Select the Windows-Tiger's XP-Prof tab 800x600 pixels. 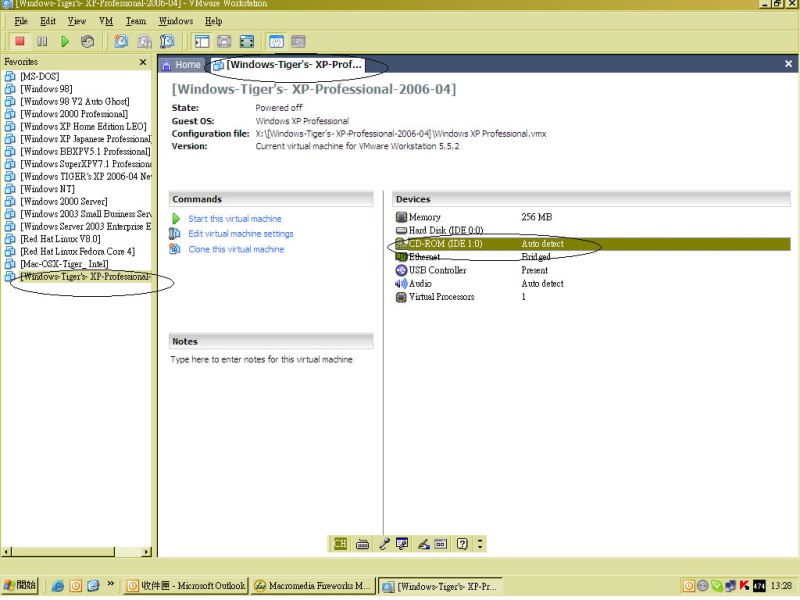tap(287, 65)
